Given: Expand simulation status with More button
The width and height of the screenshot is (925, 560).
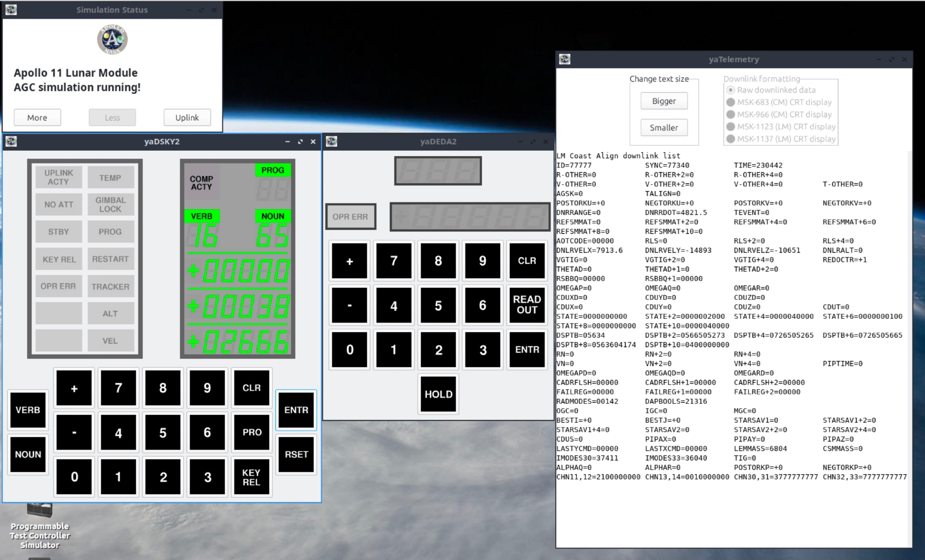Looking at the screenshot, I should pyautogui.click(x=37, y=118).
